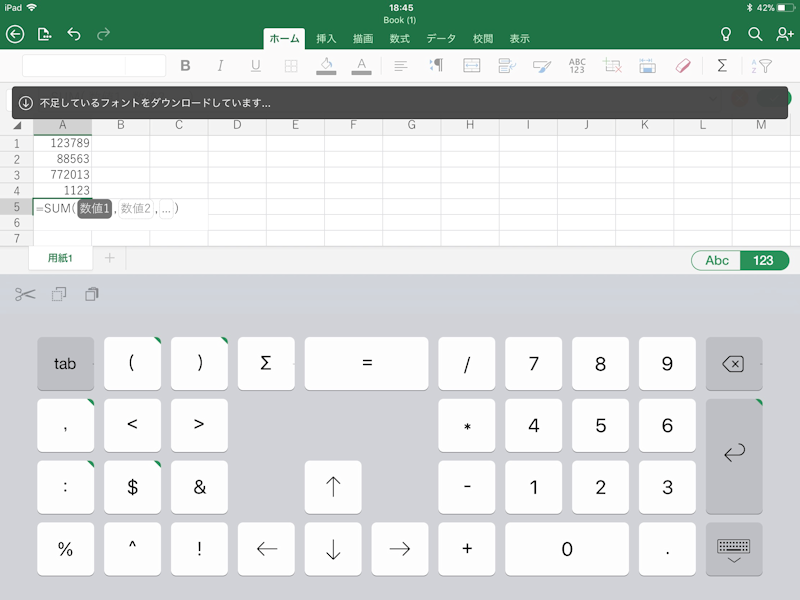Screen dimensions: 800x600
Task: Tap the down arrow key
Action: pyautogui.click(x=333, y=549)
